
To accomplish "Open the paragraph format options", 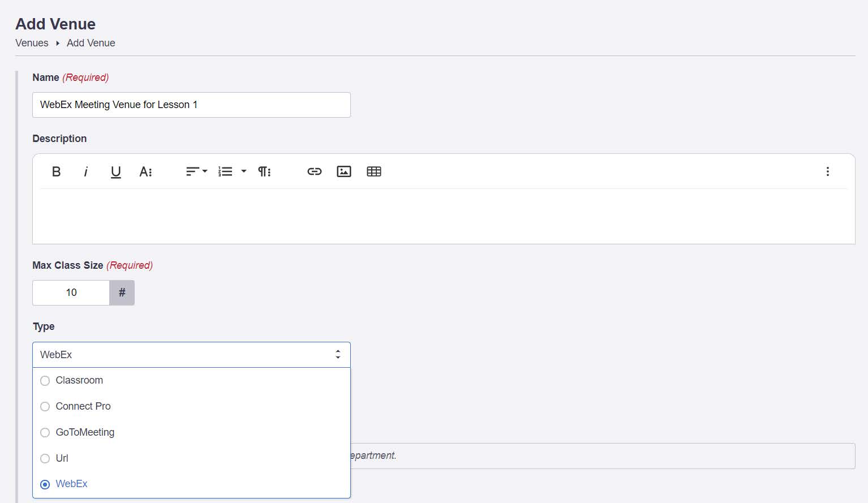I will [x=264, y=171].
